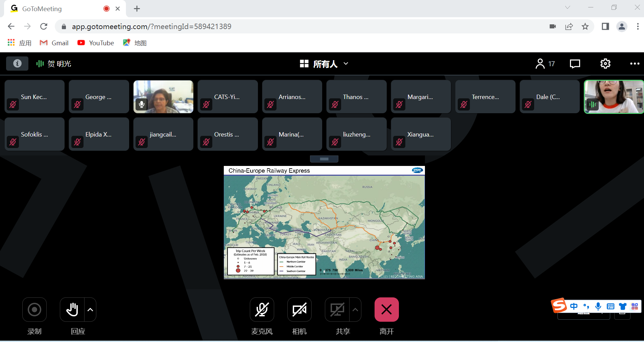Image resolution: width=644 pixels, height=342 pixels.
Task: Click muted mic icon on Dale tile
Action: pyautogui.click(x=528, y=104)
